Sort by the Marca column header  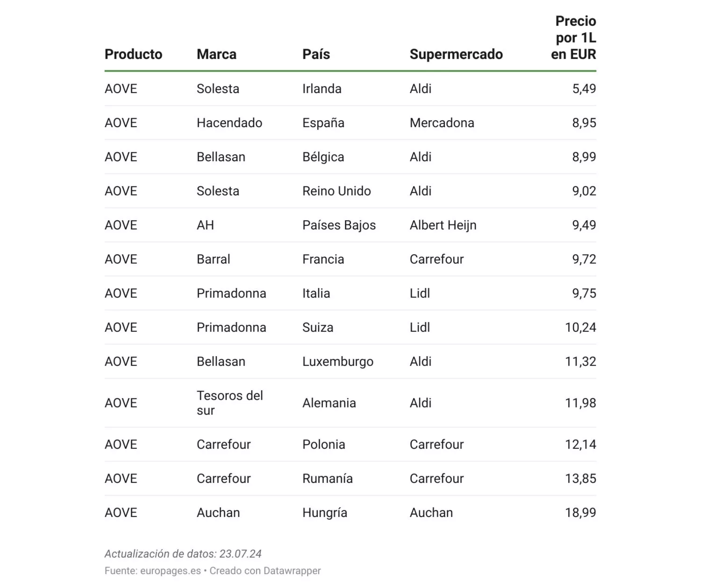coord(216,54)
